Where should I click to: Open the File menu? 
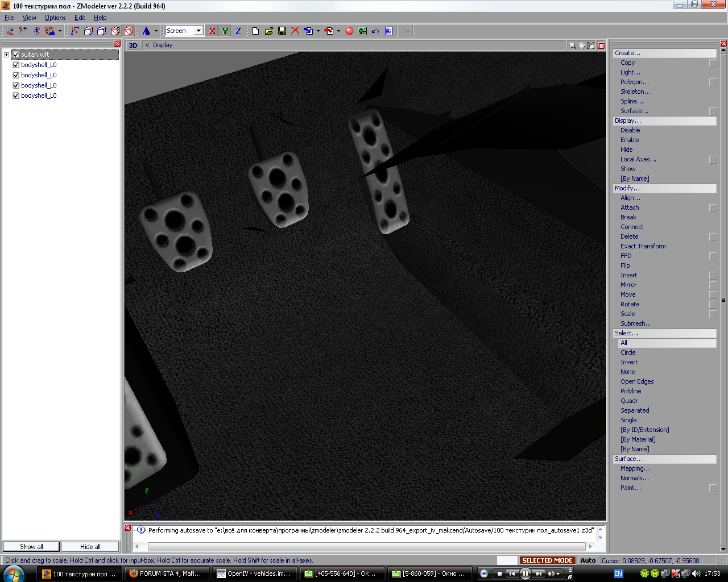click(9, 18)
